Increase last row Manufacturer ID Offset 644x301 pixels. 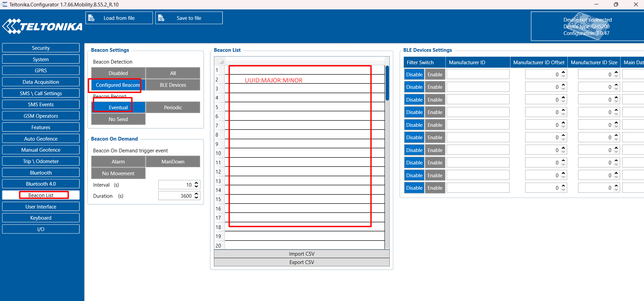tap(563, 186)
